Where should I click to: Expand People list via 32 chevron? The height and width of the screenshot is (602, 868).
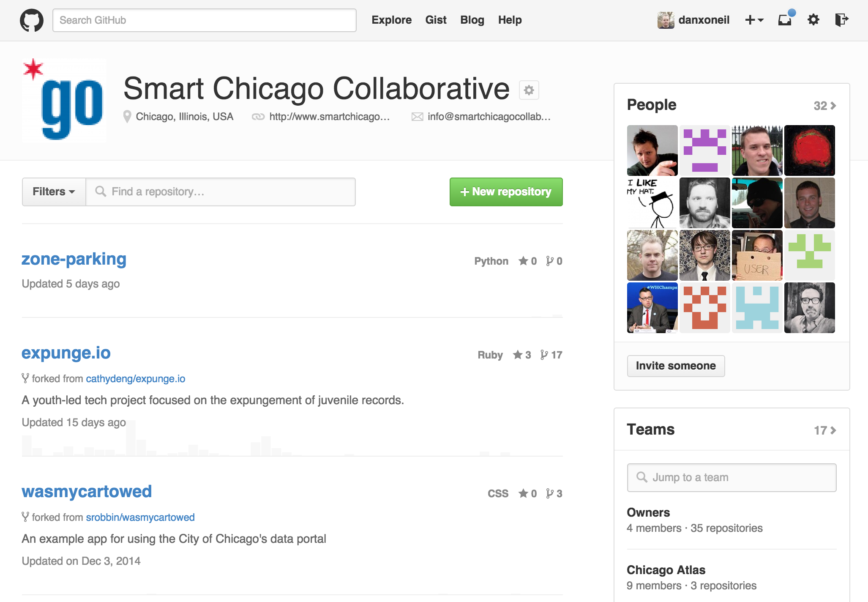click(x=825, y=106)
